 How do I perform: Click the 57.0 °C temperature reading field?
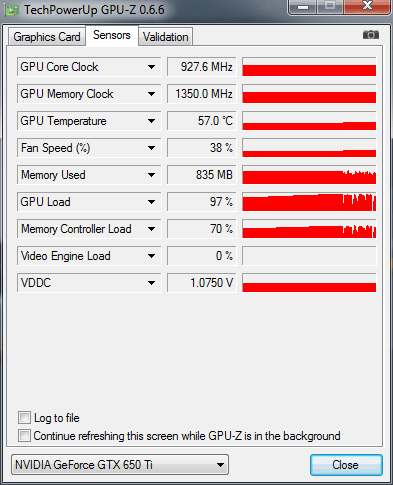point(201,121)
